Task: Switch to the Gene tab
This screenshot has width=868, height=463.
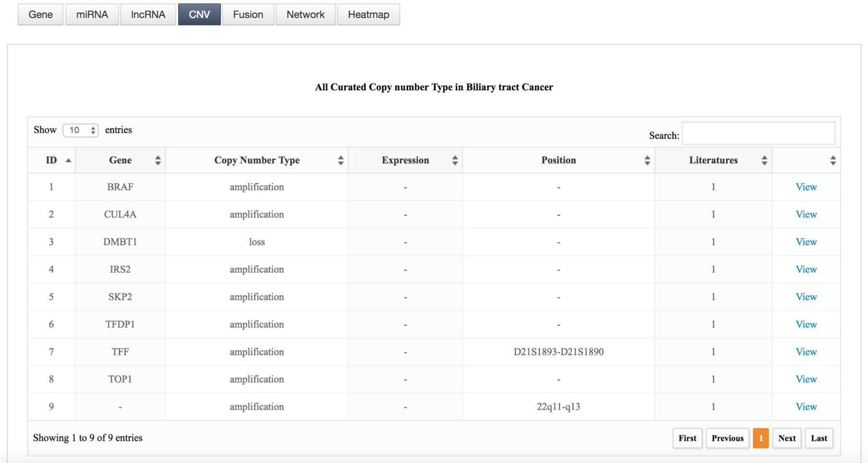Action: (x=40, y=14)
